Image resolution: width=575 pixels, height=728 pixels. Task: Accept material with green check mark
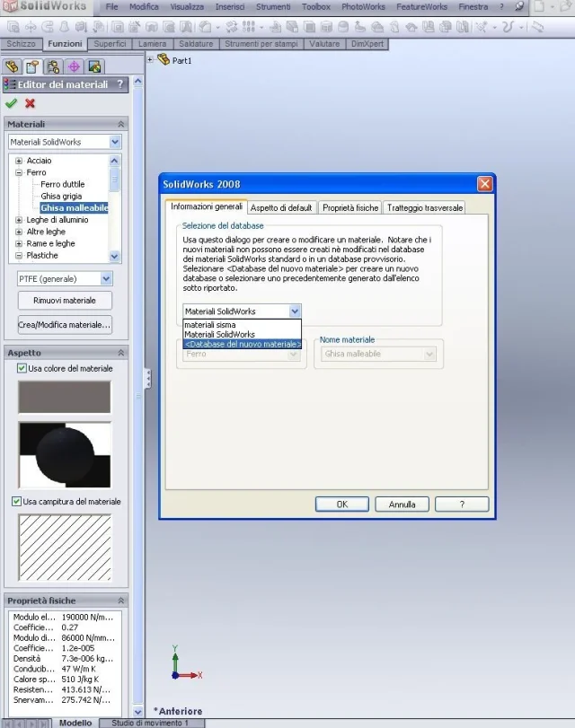point(11,103)
